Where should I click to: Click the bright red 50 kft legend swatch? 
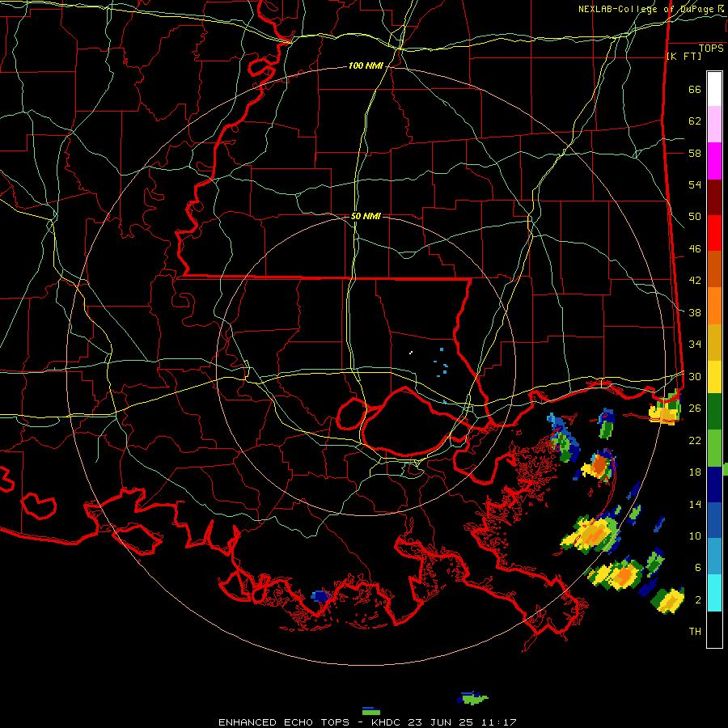tap(714, 233)
